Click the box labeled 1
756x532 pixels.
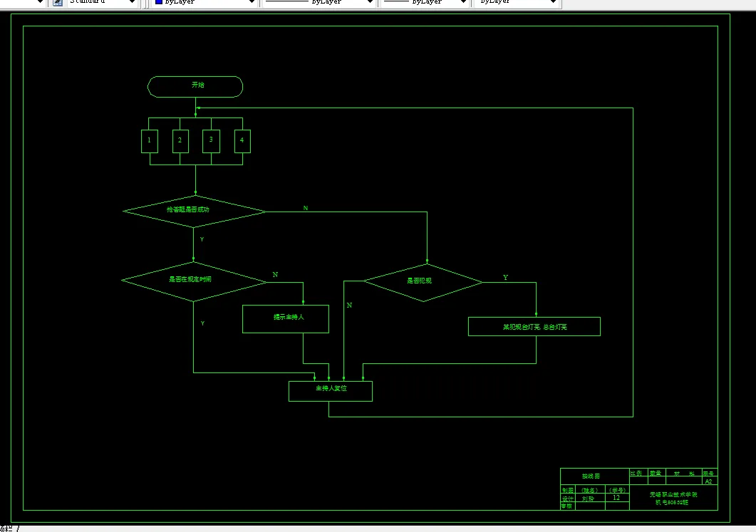pos(150,141)
